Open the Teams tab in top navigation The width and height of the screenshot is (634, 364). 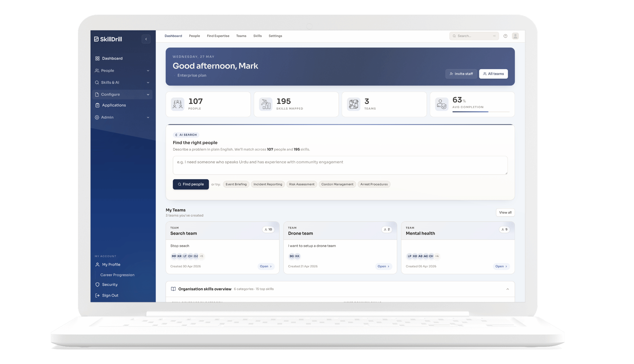pyautogui.click(x=241, y=36)
